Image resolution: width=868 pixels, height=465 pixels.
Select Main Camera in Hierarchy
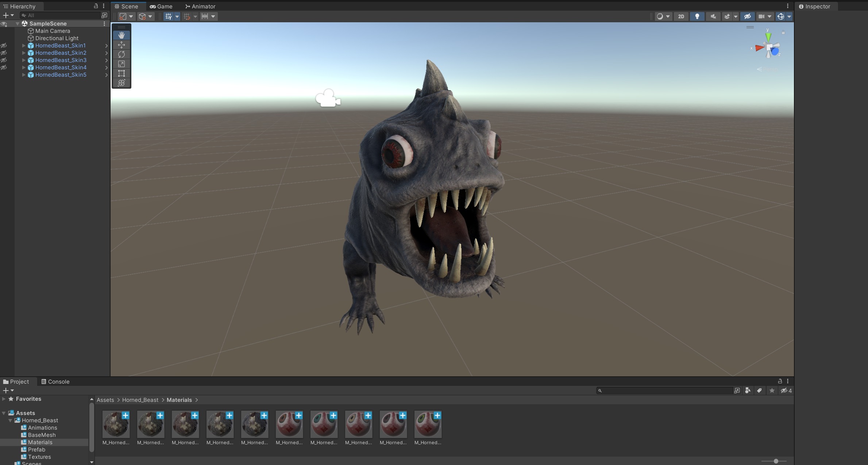[53, 31]
